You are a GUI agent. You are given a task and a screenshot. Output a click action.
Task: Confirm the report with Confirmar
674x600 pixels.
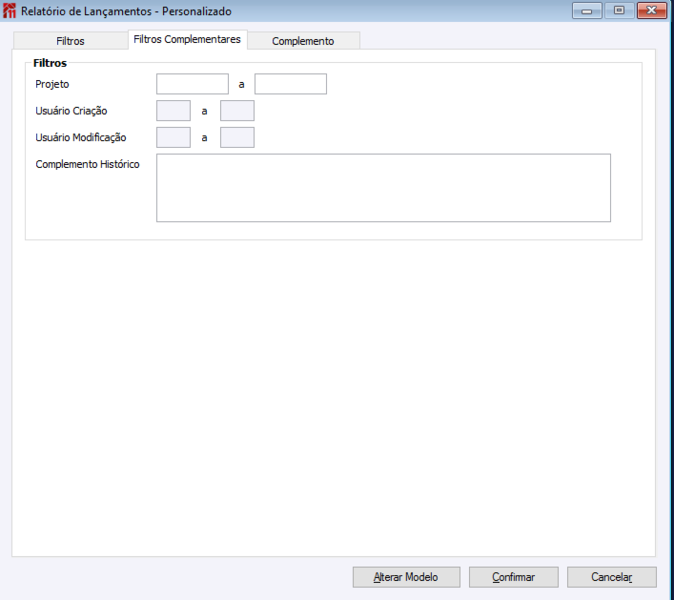point(514,577)
